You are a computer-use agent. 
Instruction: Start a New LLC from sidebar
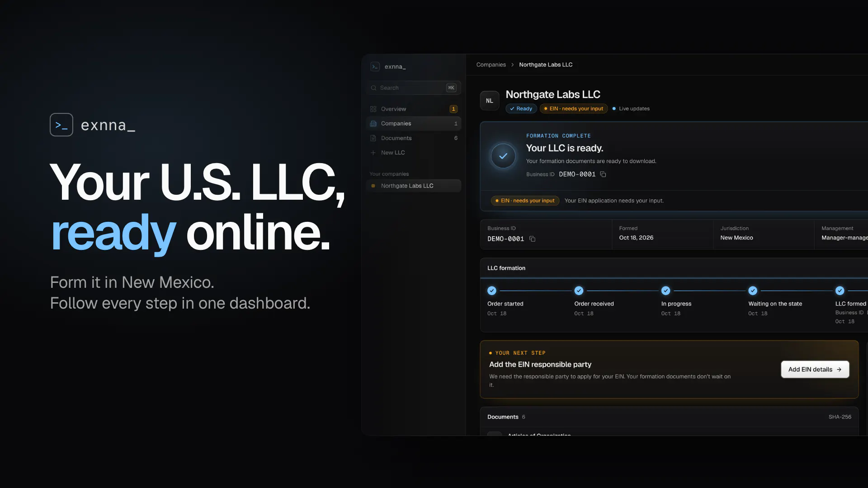coord(414,153)
